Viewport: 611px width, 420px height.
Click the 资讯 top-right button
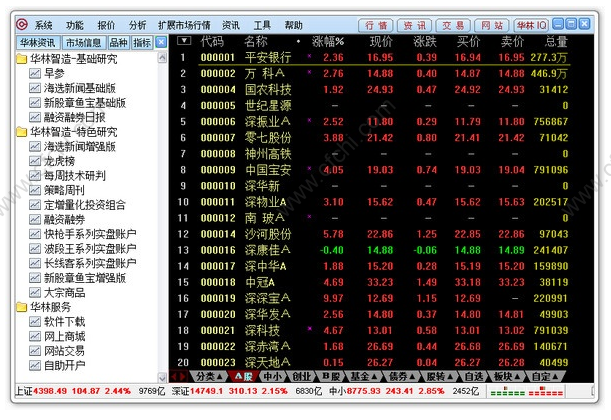414,25
